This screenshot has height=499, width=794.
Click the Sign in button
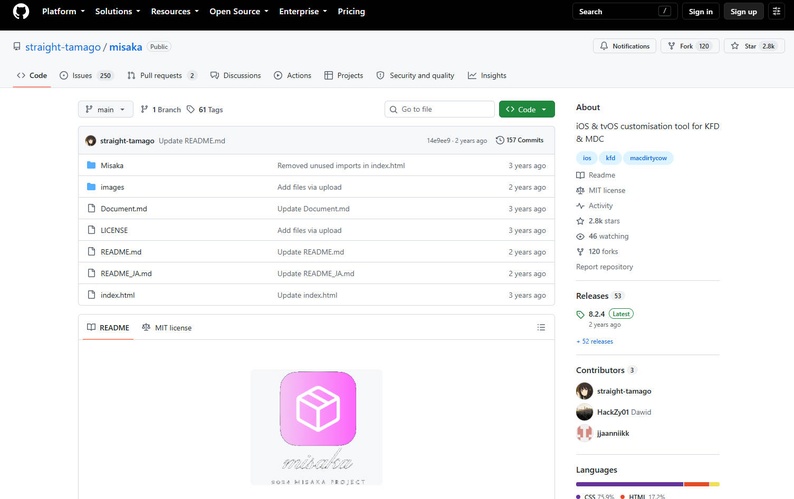[700, 11]
